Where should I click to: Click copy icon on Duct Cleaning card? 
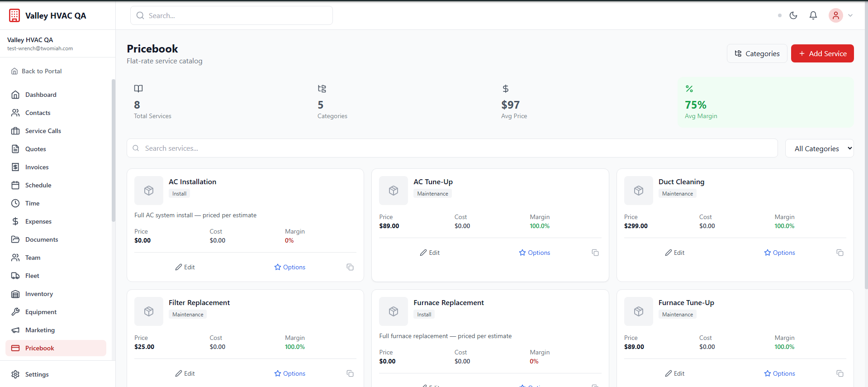(840, 253)
